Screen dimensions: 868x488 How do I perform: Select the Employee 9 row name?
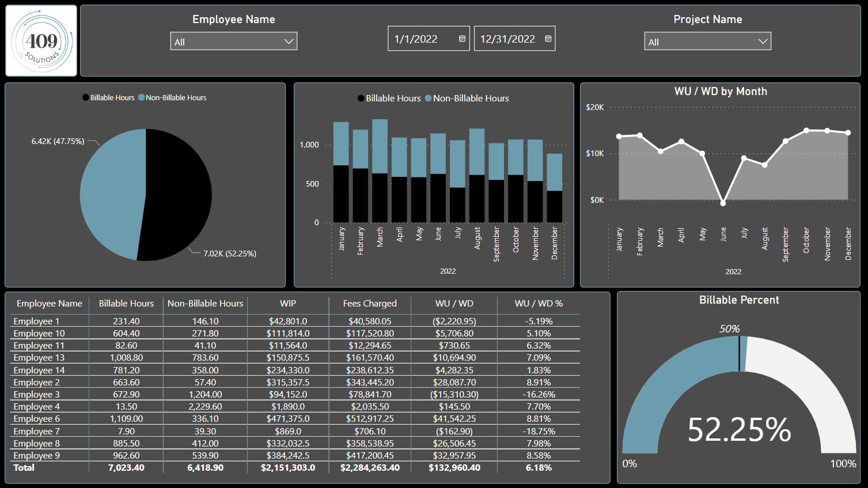coord(36,456)
